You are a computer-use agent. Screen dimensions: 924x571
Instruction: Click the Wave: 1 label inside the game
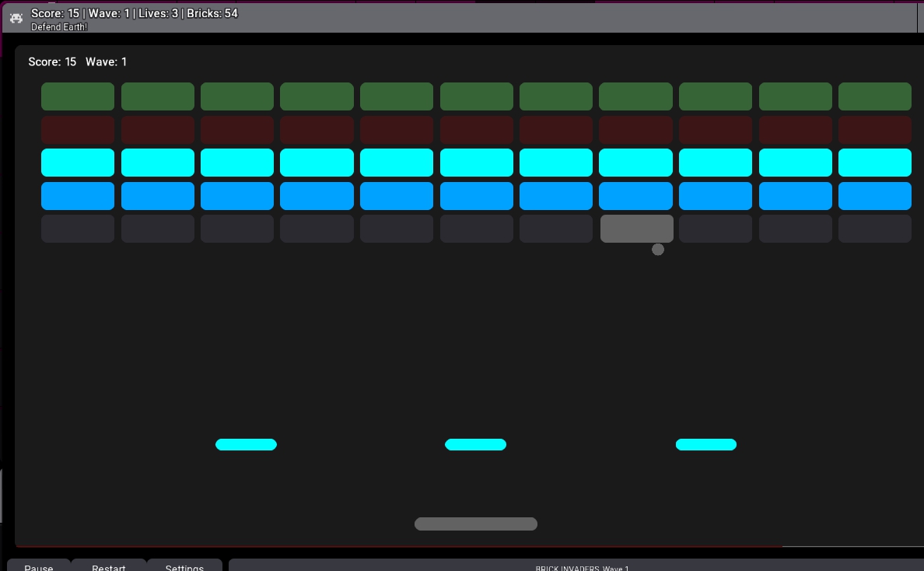[107, 61]
